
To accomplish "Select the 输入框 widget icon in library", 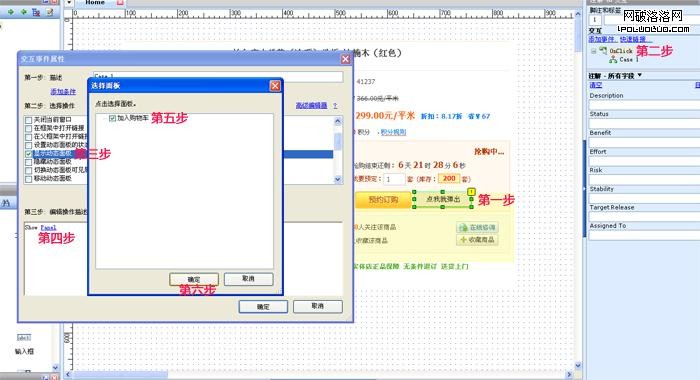I will (24, 338).
